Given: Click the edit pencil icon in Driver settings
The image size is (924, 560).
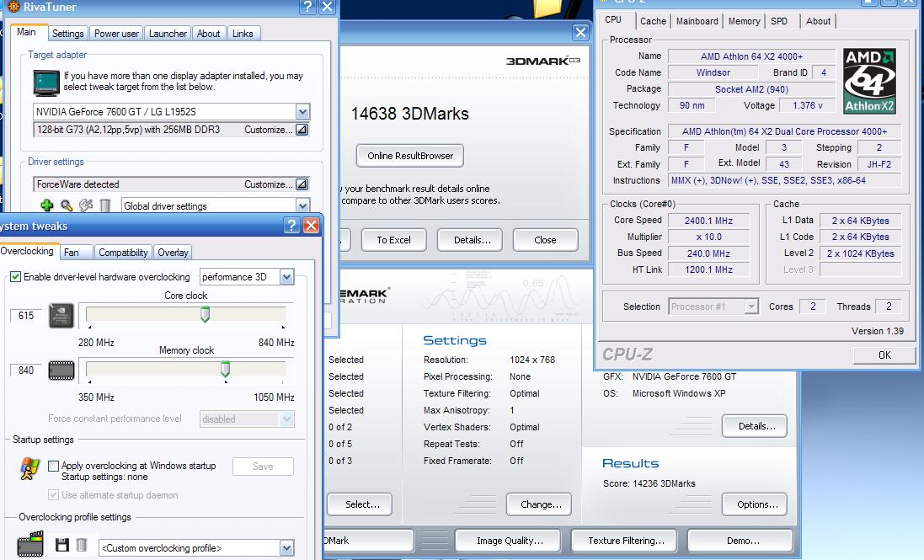Looking at the screenshot, I should pos(86,205).
